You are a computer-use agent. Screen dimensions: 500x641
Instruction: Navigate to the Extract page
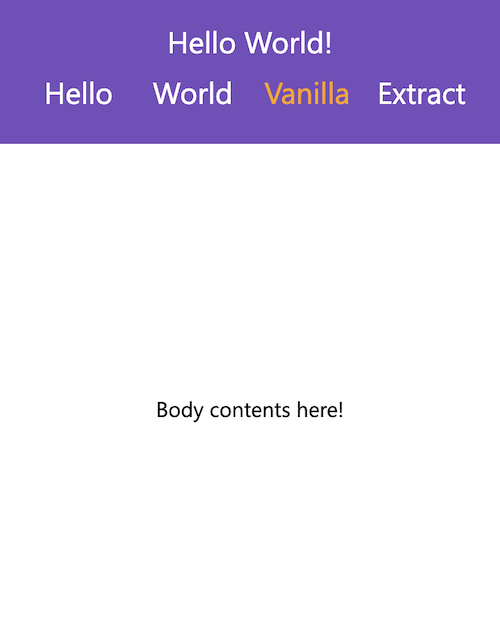click(x=422, y=94)
